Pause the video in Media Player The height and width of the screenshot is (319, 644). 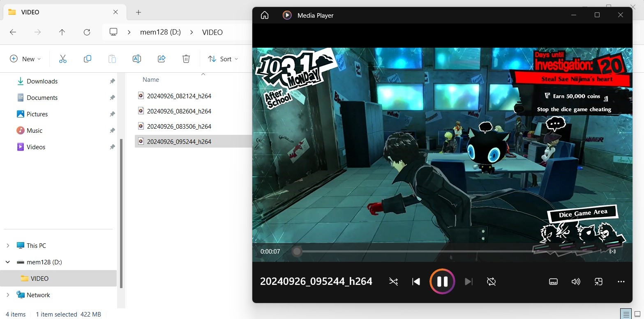[x=442, y=282]
